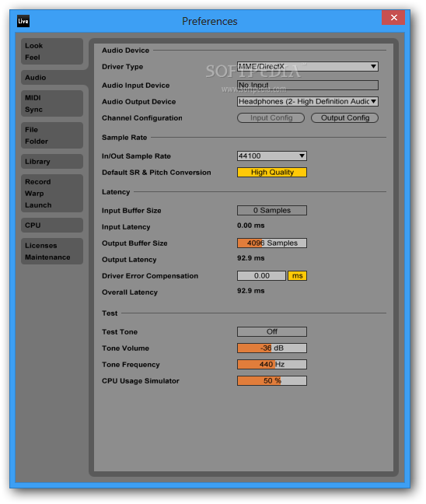Toggle the ms unit button
This screenshot has width=426, height=504.
pos(297,276)
